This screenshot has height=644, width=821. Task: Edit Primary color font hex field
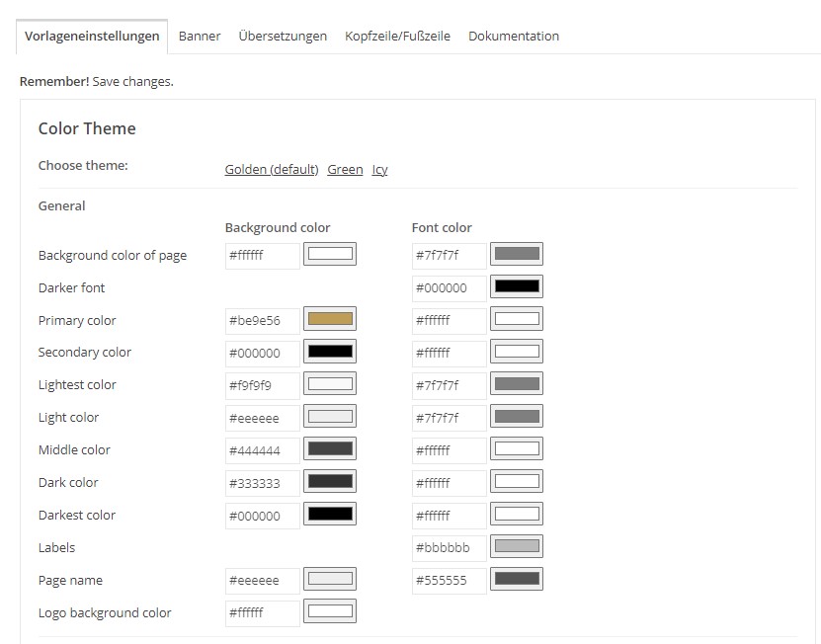(x=450, y=320)
